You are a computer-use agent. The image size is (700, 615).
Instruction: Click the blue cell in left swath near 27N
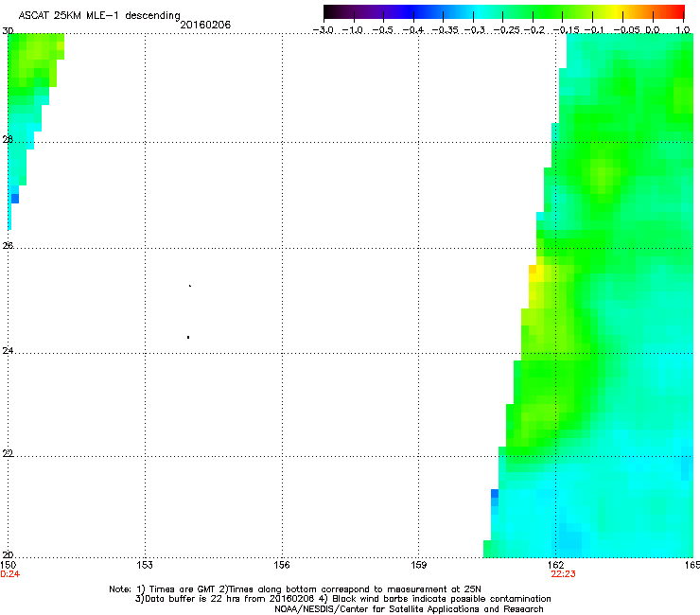click(x=15, y=199)
